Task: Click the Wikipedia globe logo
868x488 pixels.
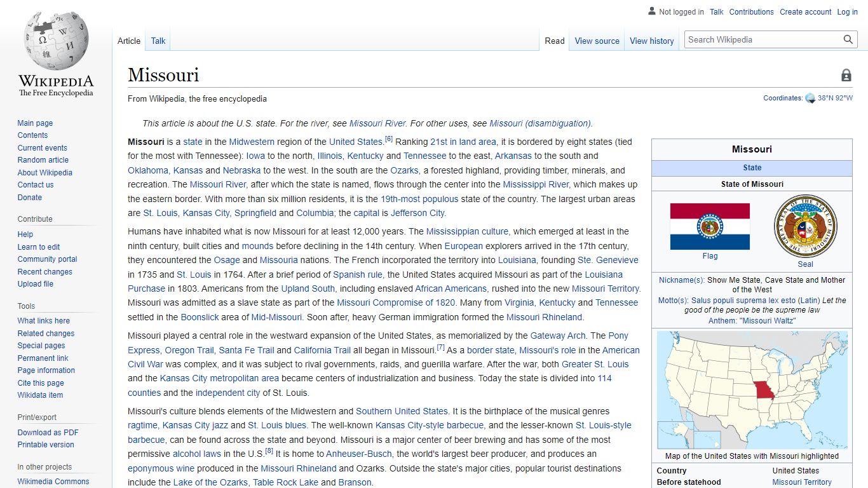Action: [56, 40]
